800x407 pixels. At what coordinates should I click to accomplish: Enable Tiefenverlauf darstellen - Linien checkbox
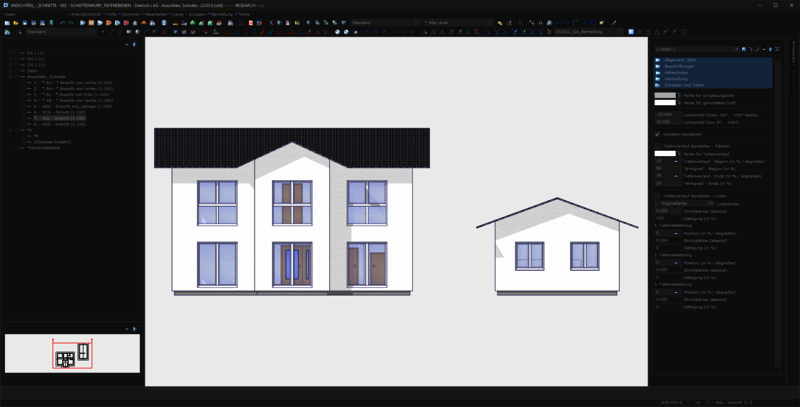coord(657,195)
